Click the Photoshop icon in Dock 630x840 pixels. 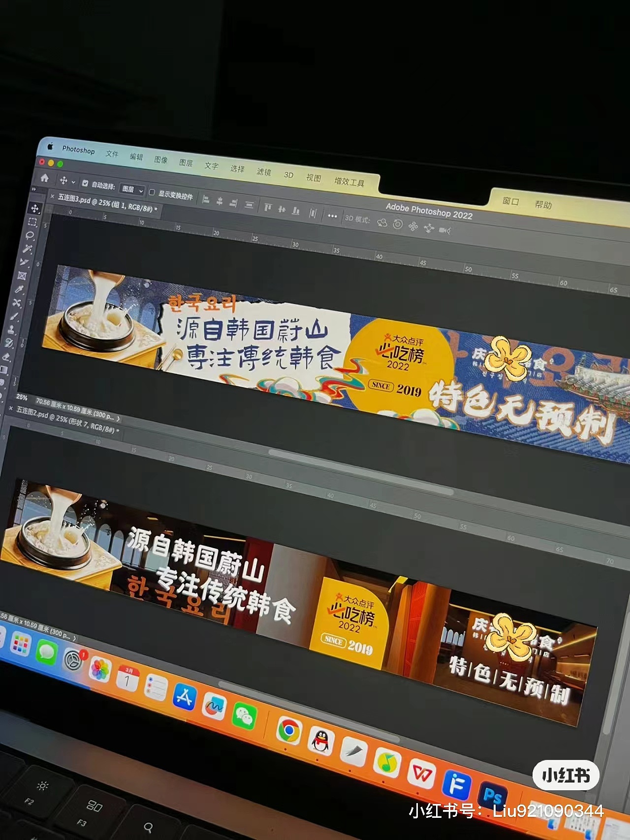tap(493, 795)
